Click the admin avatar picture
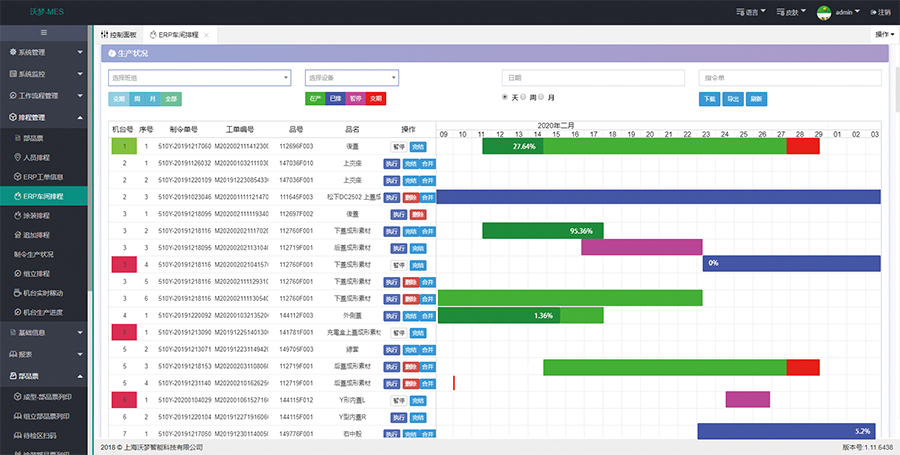 coord(824,12)
